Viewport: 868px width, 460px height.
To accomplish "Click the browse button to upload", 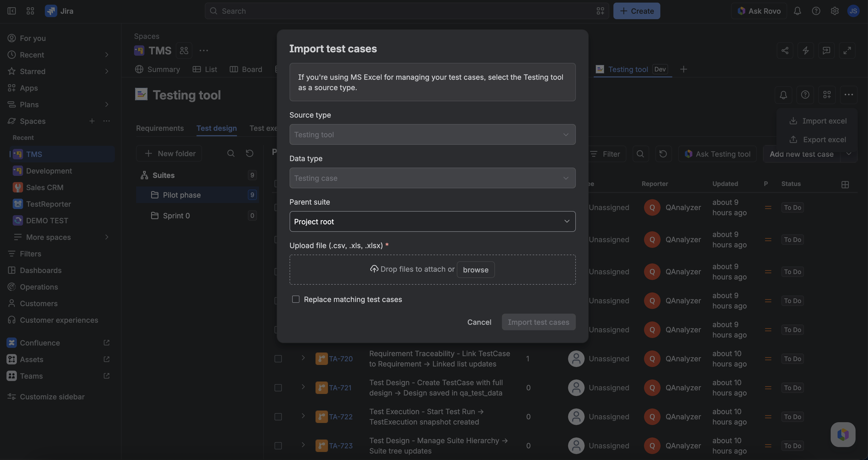I will pyautogui.click(x=475, y=269).
